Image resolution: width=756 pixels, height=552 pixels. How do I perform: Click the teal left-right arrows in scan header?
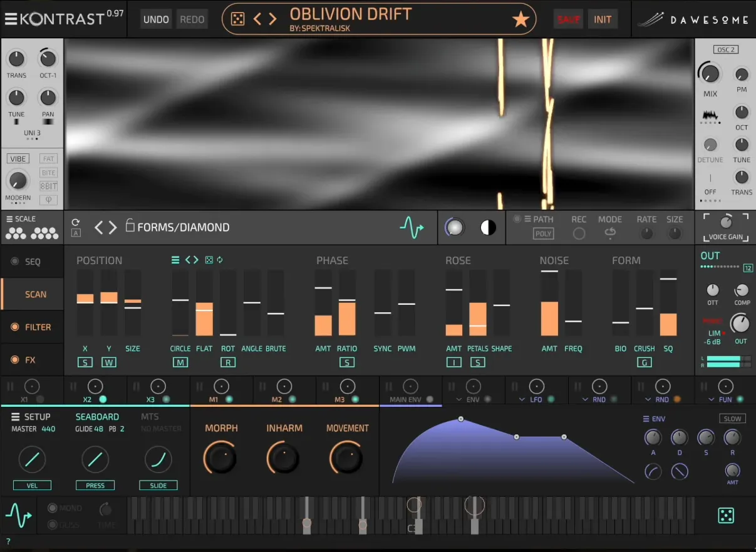pyautogui.click(x=192, y=260)
